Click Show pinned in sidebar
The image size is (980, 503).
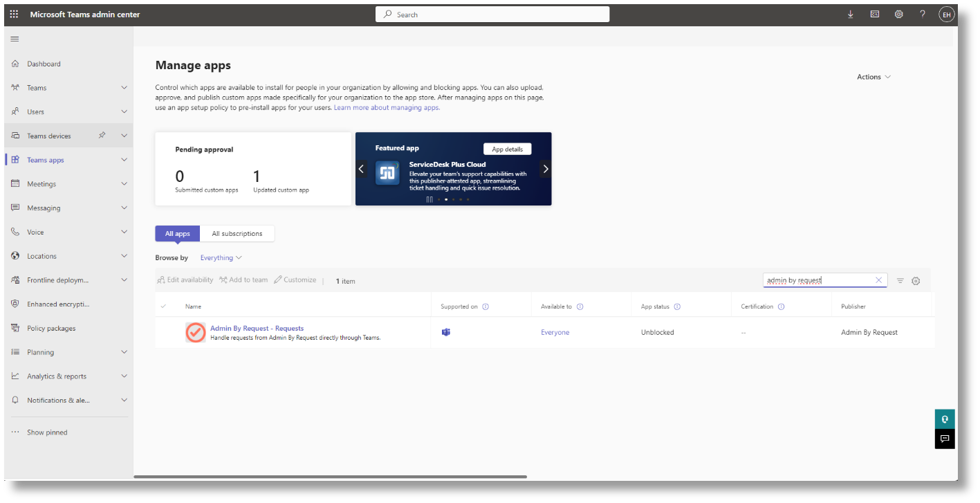(x=47, y=432)
